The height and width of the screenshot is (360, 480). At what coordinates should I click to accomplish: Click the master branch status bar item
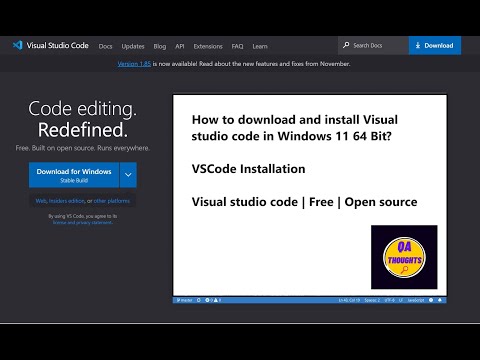(184, 300)
